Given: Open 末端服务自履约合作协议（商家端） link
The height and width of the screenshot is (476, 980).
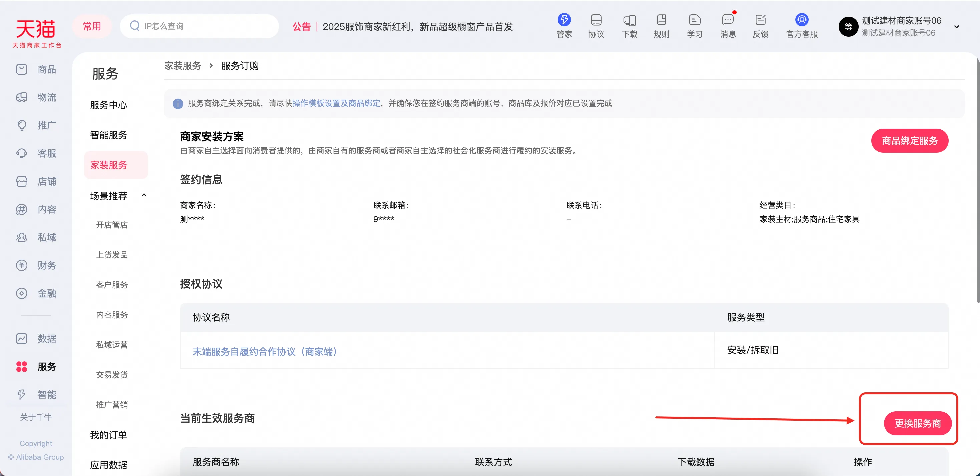Looking at the screenshot, I should 265,352.
